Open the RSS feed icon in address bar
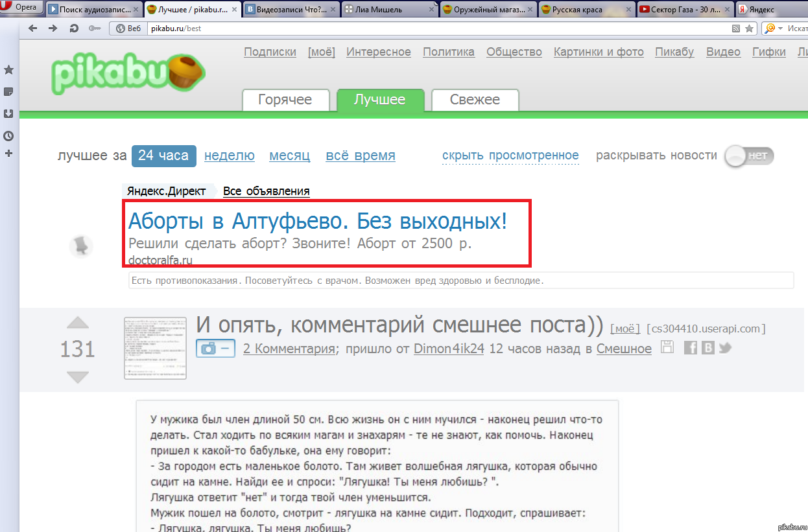The image size is (808, 532). tap(736, 29)
